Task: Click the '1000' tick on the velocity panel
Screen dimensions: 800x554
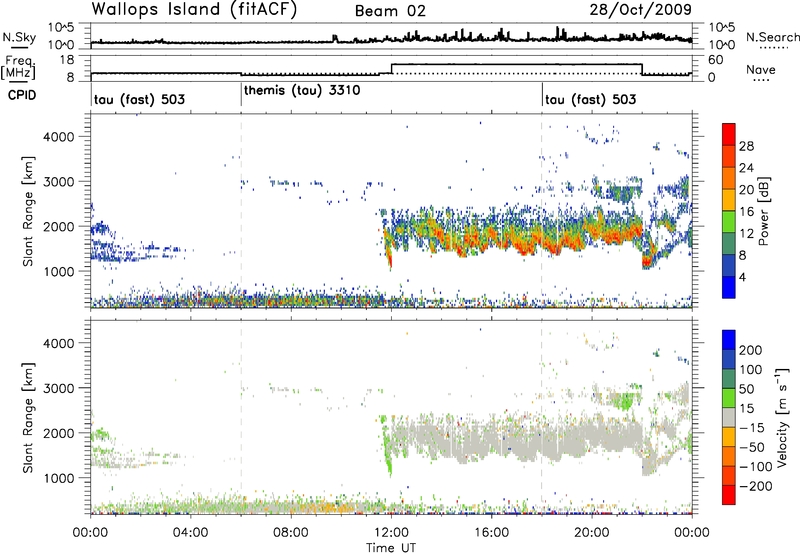Action: (x=59, y=478)
